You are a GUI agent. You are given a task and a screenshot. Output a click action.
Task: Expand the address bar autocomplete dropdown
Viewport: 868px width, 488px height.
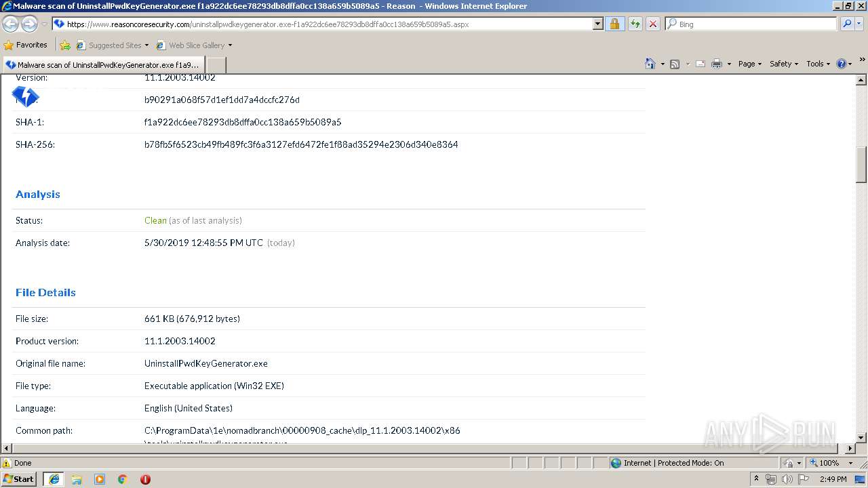pyautogui.click(x=597, y=24)
